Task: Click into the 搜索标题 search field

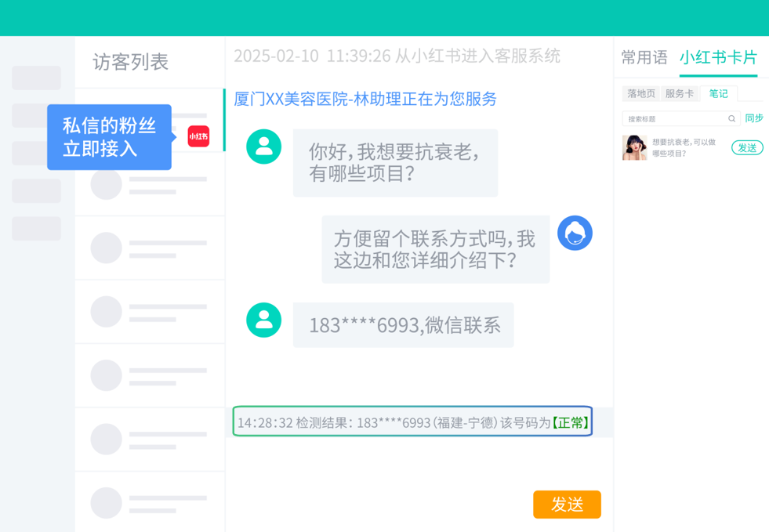Action: (x=677, y=118)
